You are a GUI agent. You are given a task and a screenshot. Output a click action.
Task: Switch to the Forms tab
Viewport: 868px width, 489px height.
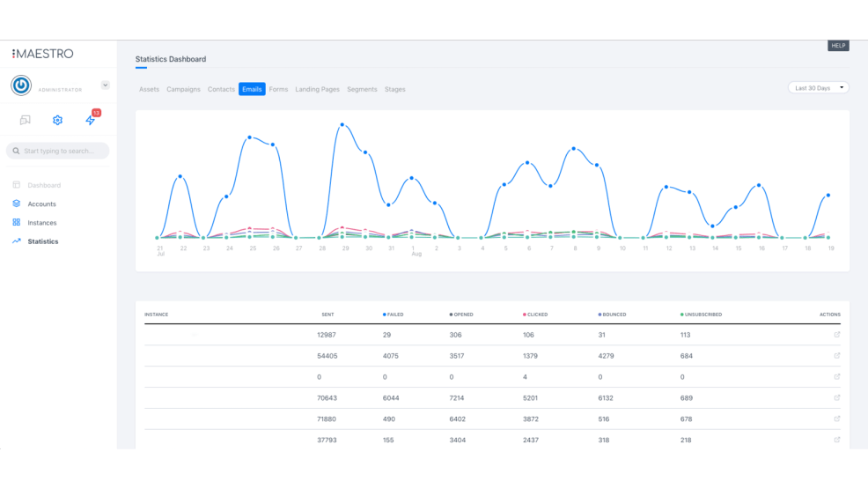coord(278,89)
